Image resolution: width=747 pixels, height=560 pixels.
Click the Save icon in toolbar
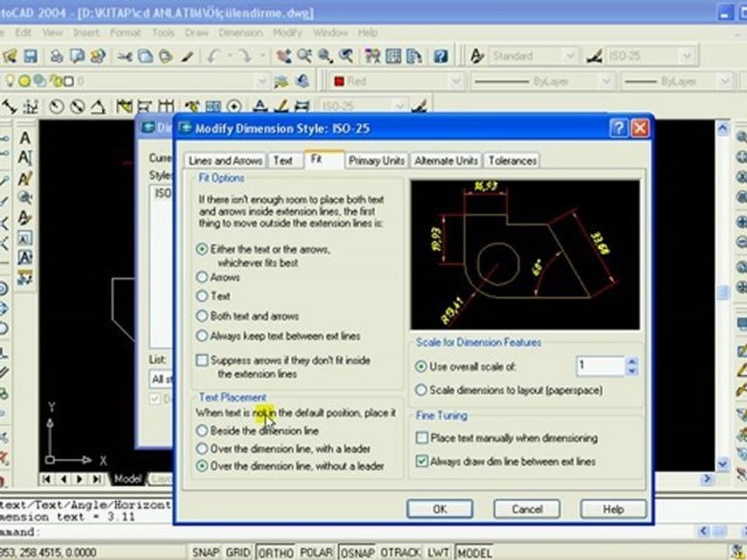coord(30,56)
